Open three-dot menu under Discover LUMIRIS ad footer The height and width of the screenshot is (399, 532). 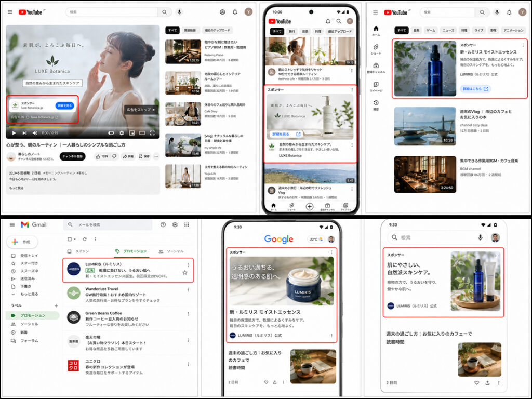[x=331, y=336]
